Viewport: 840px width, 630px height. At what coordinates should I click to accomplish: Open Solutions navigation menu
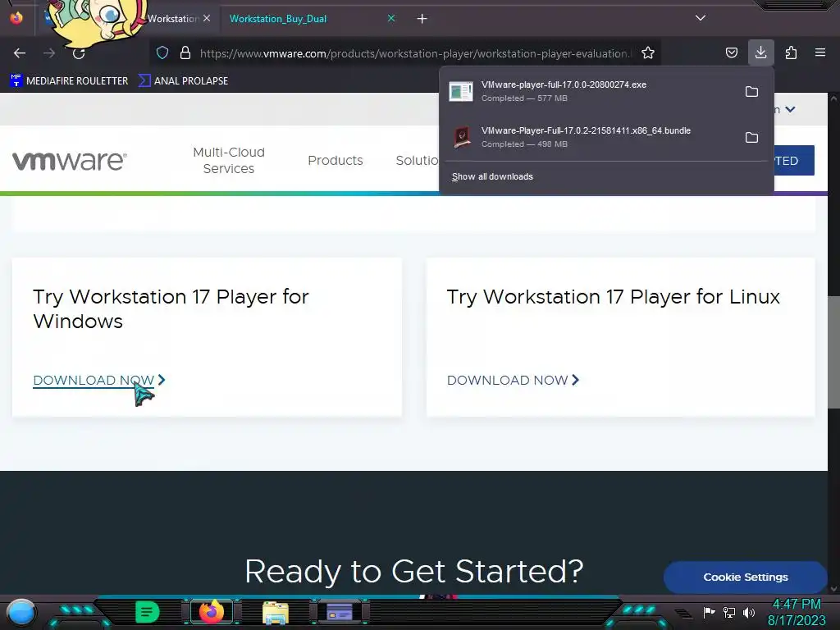click(x=418, y=160)
